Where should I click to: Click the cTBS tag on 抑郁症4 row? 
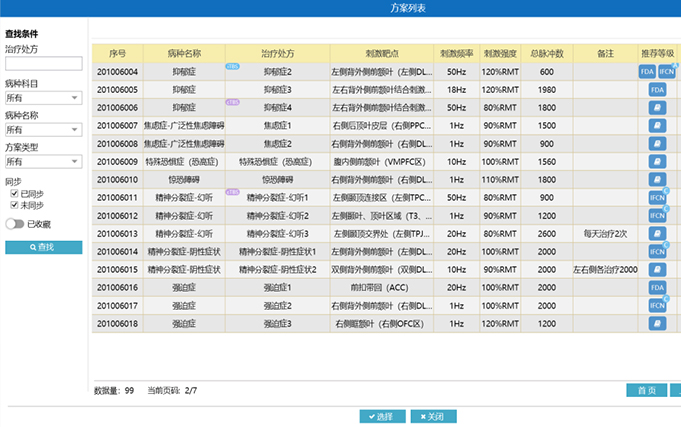232,102
